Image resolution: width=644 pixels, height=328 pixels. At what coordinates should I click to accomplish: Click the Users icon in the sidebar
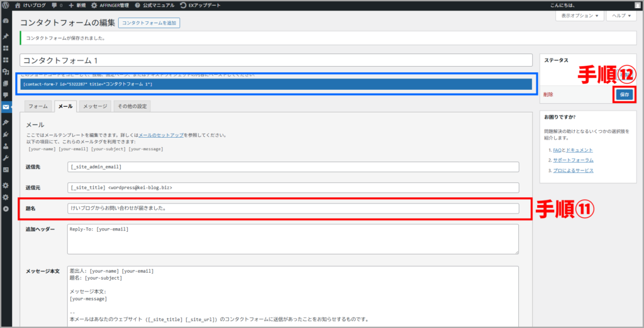point(6,145)
